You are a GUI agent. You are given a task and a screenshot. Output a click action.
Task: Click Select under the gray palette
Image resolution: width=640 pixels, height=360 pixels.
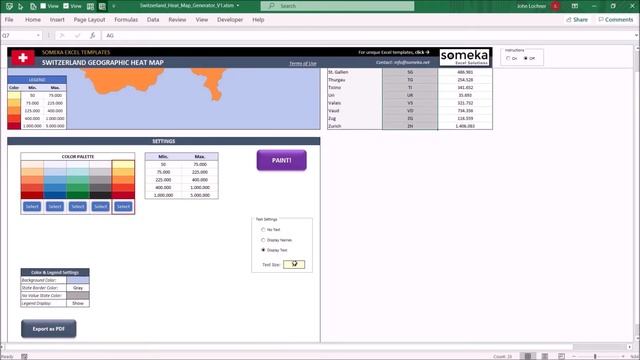point(100,207)
